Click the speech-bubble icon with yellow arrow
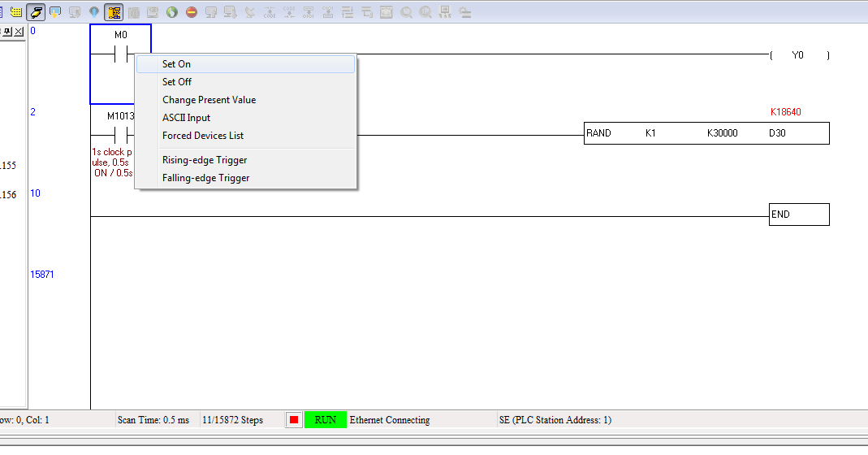This screenshot has height=455, width=868. point(55,12)
